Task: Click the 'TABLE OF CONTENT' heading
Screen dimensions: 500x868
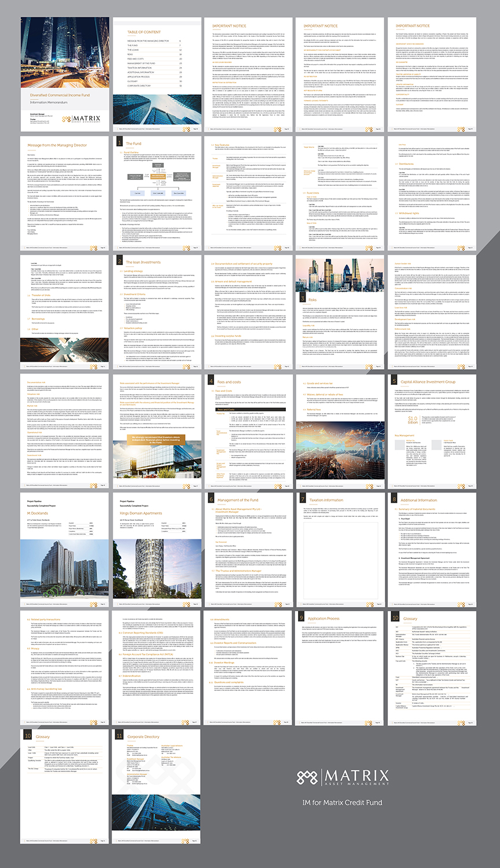Action: (144, 32)
